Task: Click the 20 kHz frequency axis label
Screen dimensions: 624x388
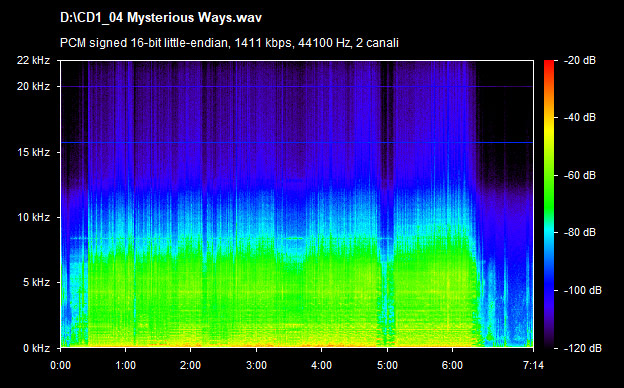Action: pyautogui.click(x=33, y=86)
